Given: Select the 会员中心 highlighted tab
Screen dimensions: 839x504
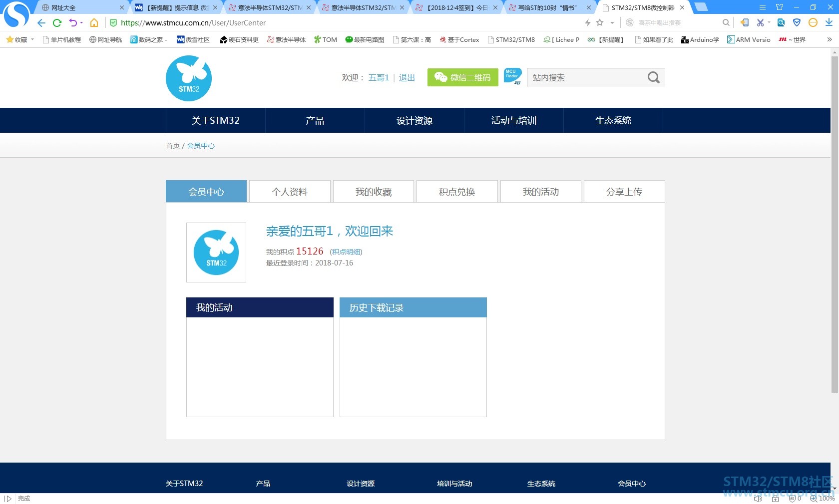Looking at the screenshot, I should [x=206, y=192].
